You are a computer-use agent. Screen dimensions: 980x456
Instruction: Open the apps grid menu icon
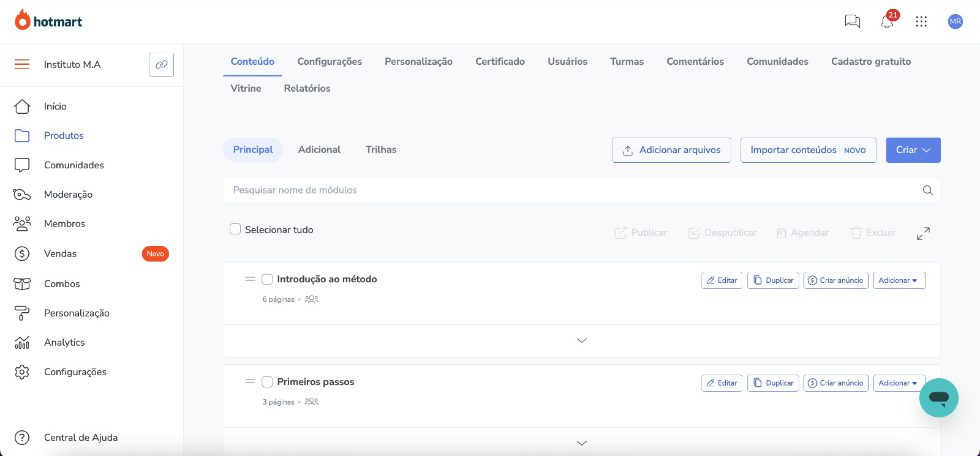point(921,21)
